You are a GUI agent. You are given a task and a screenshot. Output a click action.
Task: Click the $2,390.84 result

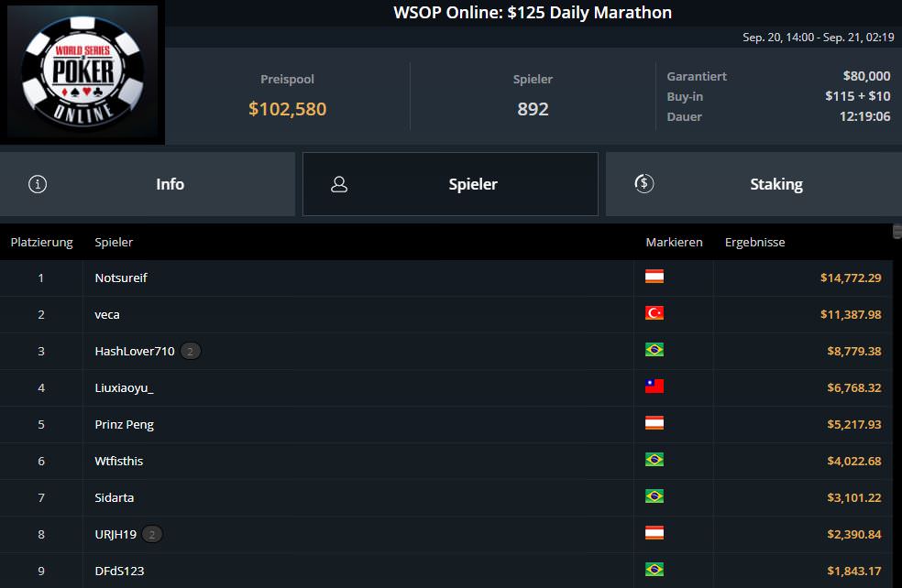(x=854, y=535)
